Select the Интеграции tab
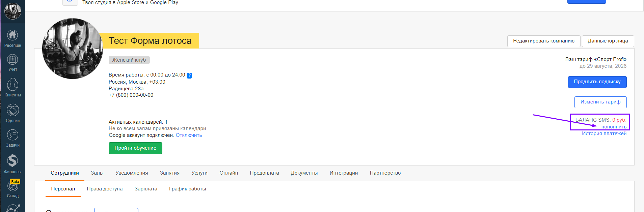The height and width of the screenshot is (212, 644). 344,173
